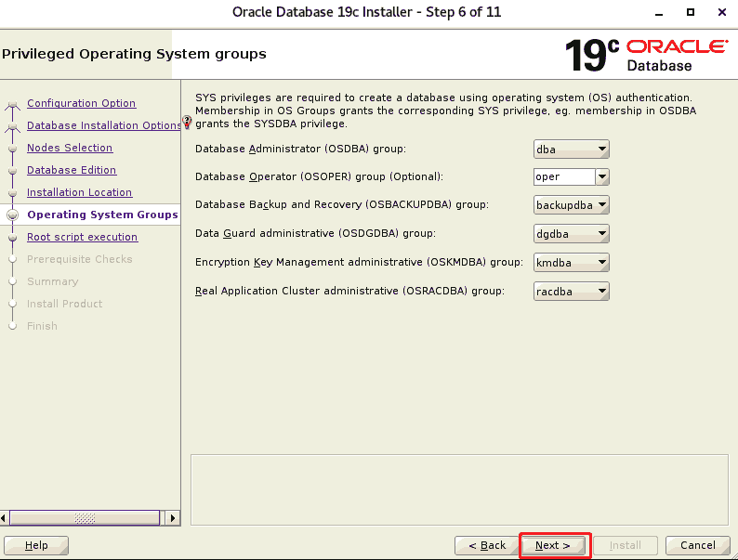Viewport: 738px width, 560px height.
Task: Click the sidebar horizontal scrollbar thumb
Action: tap(85, 518)
